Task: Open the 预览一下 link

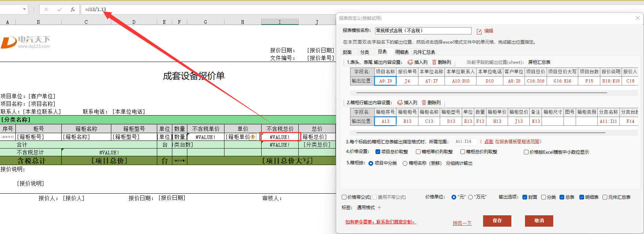Action: click(462, 223)
